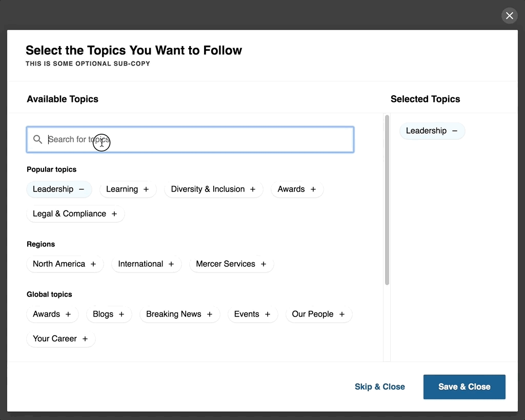
Task: Click the plus icon on Breaking News
Action: coord(210,314)
